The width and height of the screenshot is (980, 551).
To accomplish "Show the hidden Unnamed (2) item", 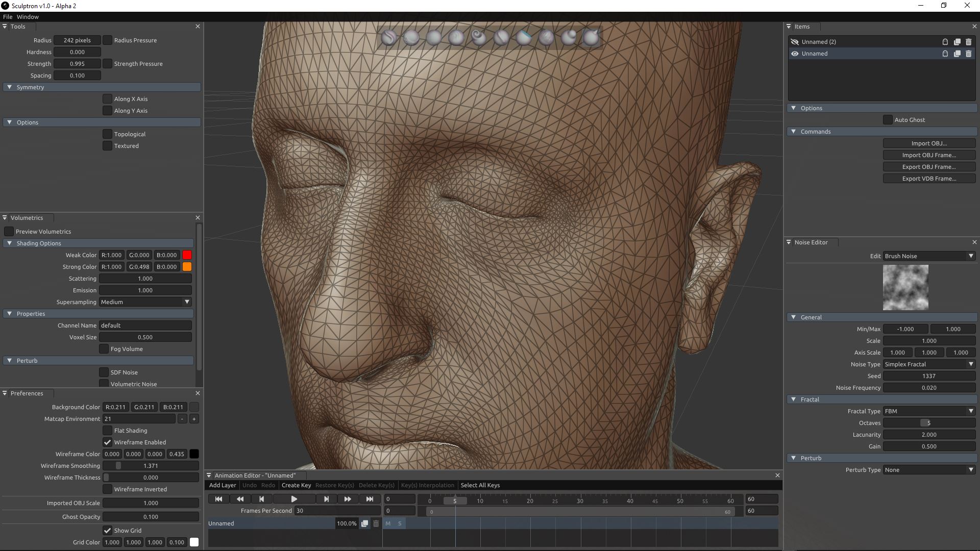I will (794, 42).
